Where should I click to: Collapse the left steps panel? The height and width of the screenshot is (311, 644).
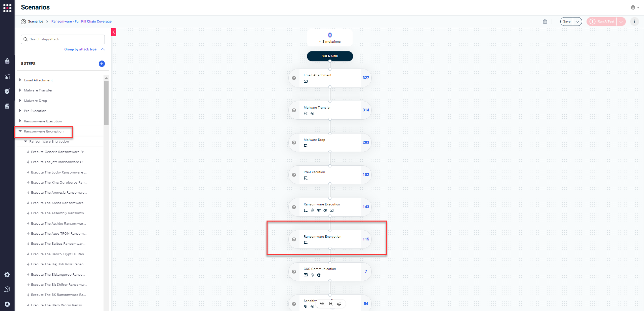tap(114, 32)
